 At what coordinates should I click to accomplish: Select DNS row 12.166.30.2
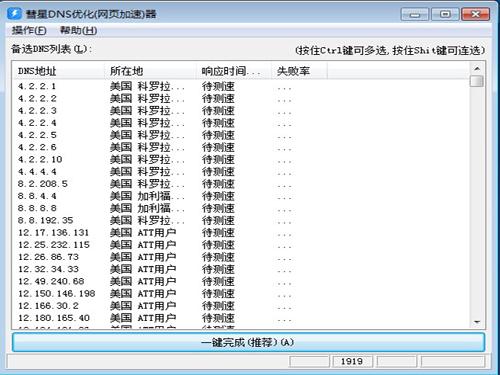[x=241, y=306]
